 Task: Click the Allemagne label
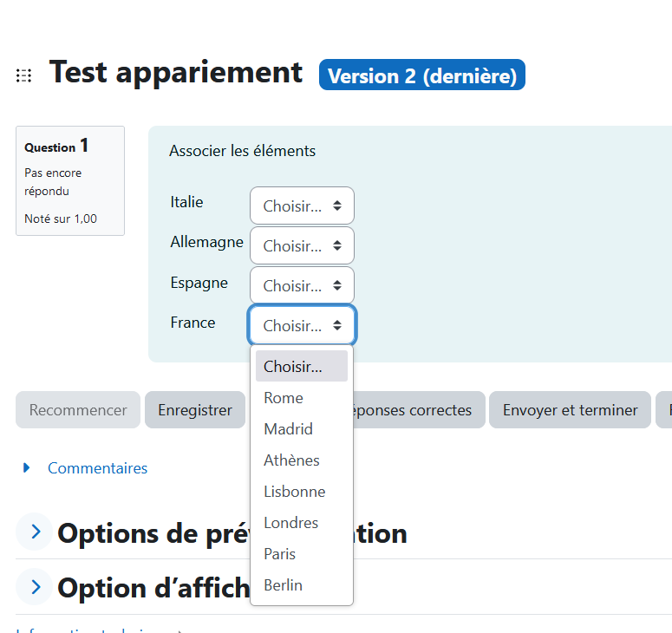click(206, 242)
